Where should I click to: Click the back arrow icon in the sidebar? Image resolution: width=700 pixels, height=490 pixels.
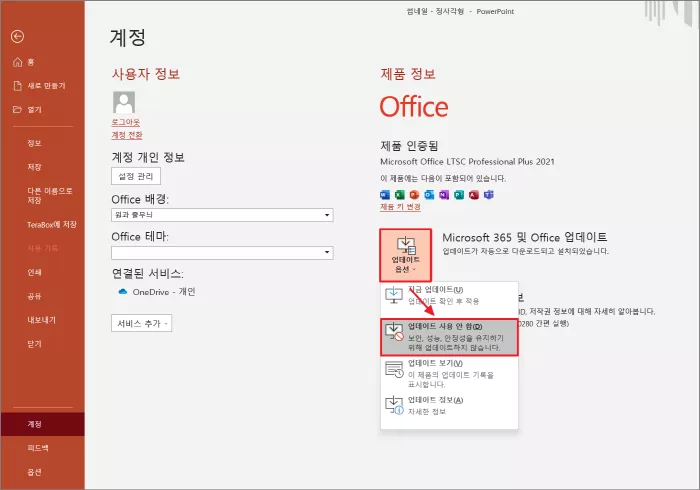tap(17, 36)
